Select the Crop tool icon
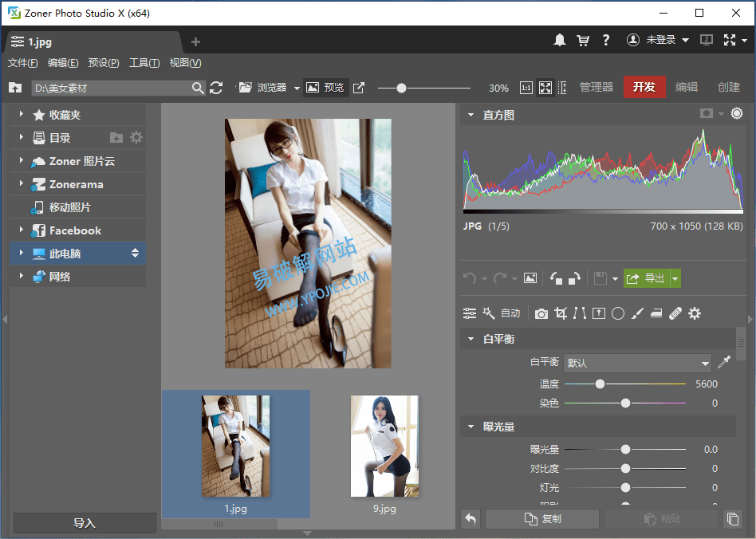The width and height of the screenshot is (756, 539). pyautogui.click(x=561, y=313)
